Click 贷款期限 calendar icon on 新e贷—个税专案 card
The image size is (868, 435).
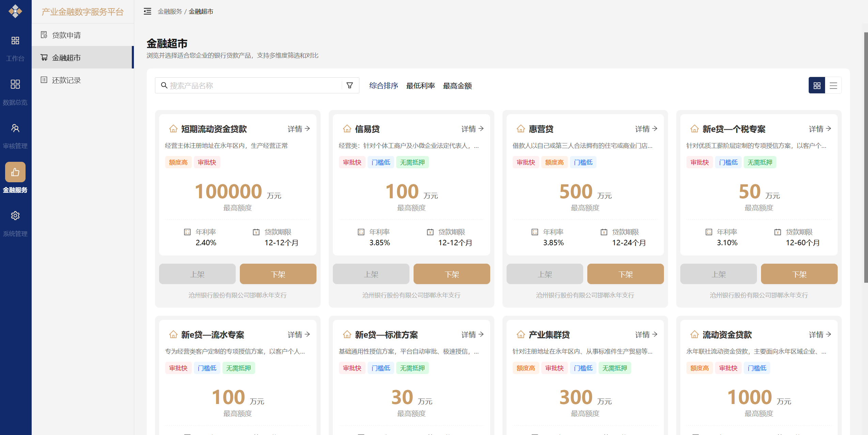(x=778, y=232)
